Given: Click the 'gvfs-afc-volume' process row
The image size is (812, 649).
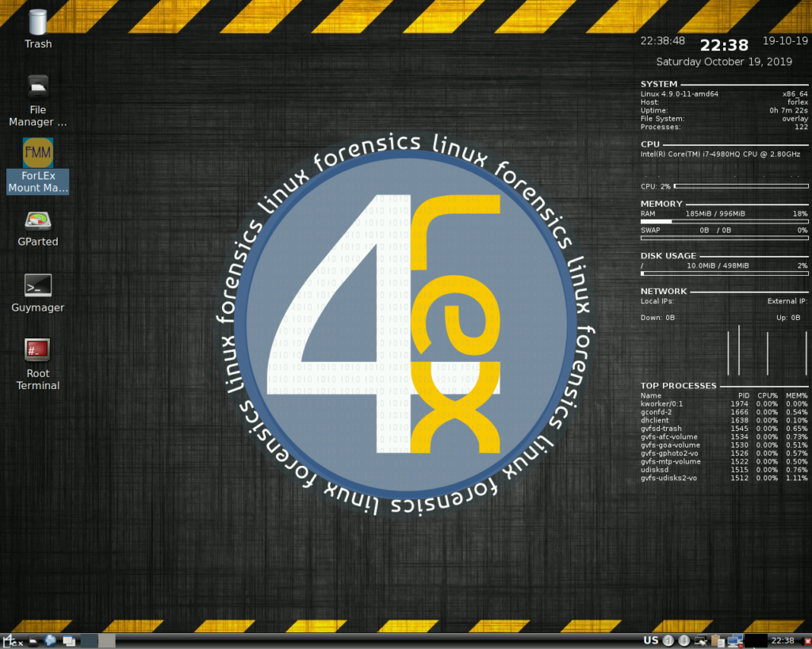Looking at the screenshot, I should pyautogui.click(x=724, y=437).
